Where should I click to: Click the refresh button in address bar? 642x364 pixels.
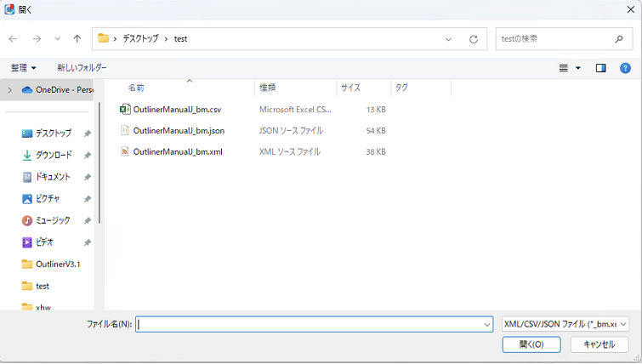473,39
